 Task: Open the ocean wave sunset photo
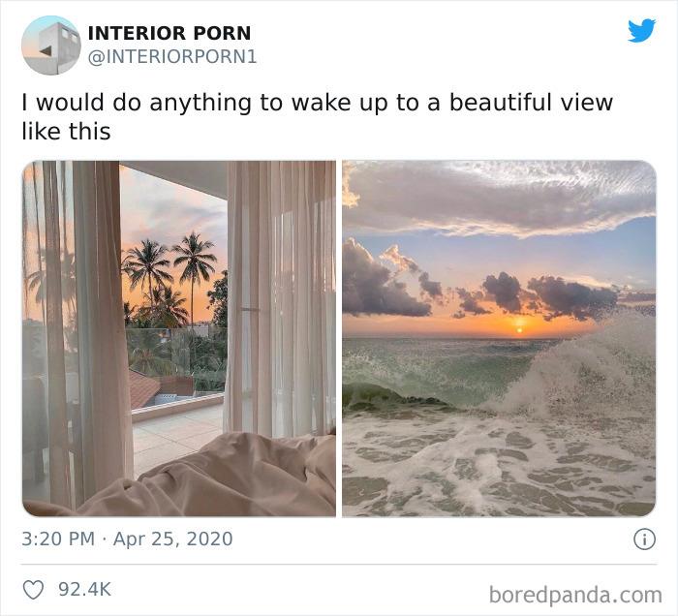(x=499, y=338)
